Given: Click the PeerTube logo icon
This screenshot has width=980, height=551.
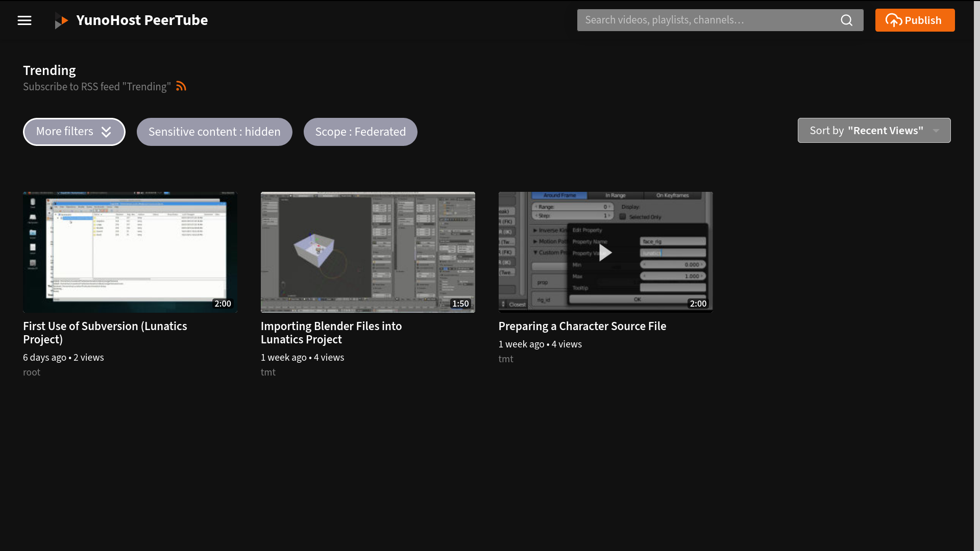Looking at the screenshot, I should [61, 21].
